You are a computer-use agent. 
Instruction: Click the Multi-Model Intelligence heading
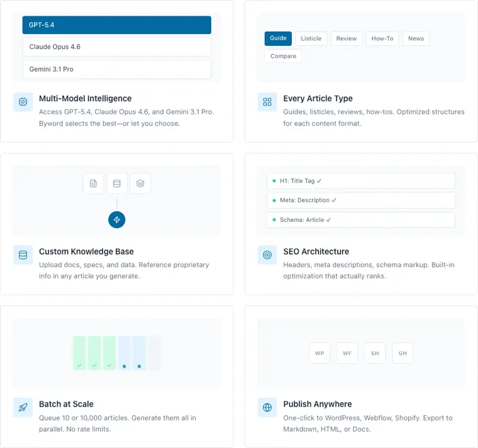click(86, 99)
